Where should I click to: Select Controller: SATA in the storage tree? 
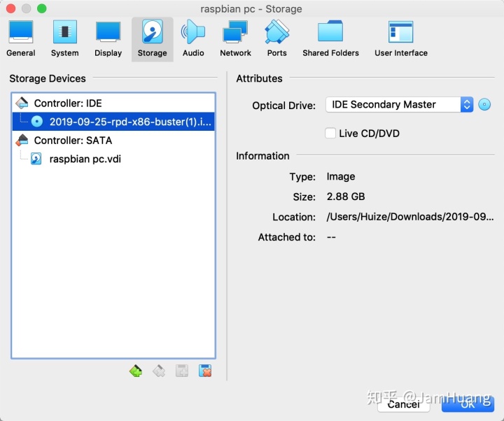[113, 141]
